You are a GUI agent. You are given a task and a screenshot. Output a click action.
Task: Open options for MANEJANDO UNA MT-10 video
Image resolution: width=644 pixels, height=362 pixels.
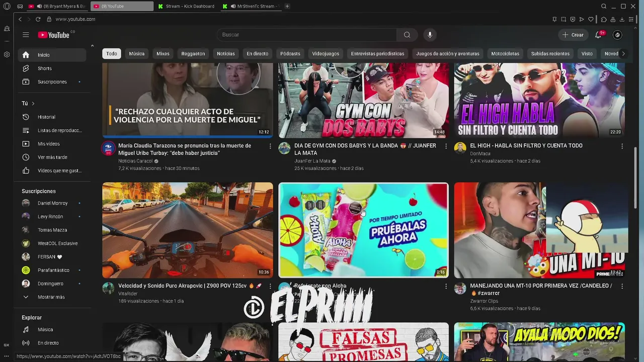pos(622,287)
